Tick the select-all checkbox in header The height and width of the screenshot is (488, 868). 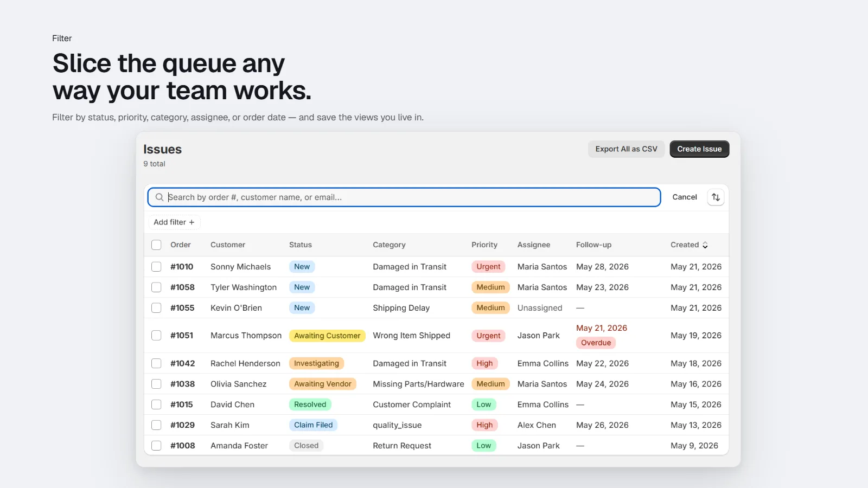pyautogui.click(x=156, y=245)
